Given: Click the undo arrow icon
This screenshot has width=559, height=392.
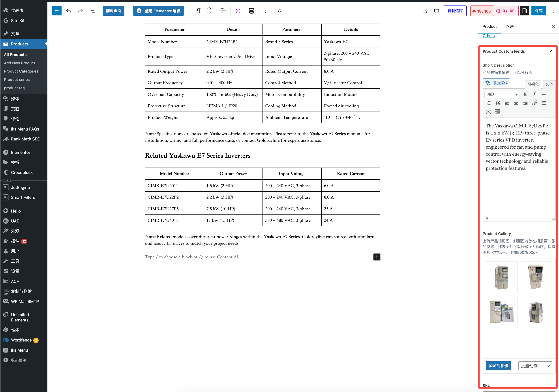Looking at the screenshot, I should click(69, 11).
